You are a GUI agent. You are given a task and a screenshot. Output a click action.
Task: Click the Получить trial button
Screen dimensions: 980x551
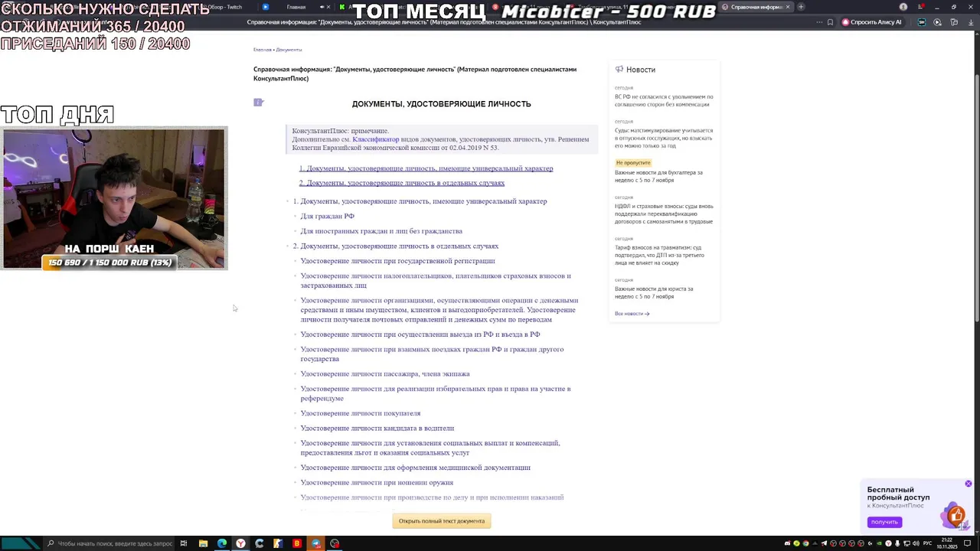[884, 522]
